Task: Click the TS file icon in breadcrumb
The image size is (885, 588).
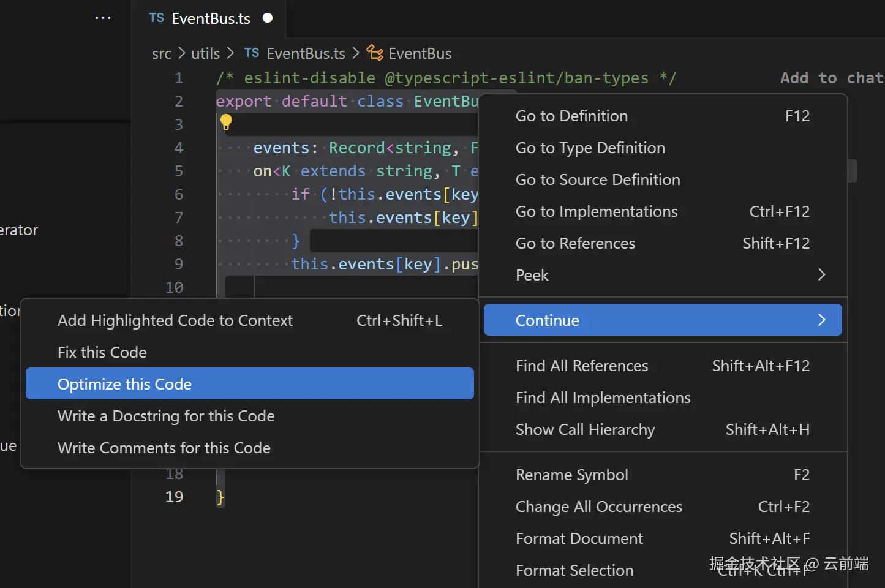Action: click(x=251, y=53)
